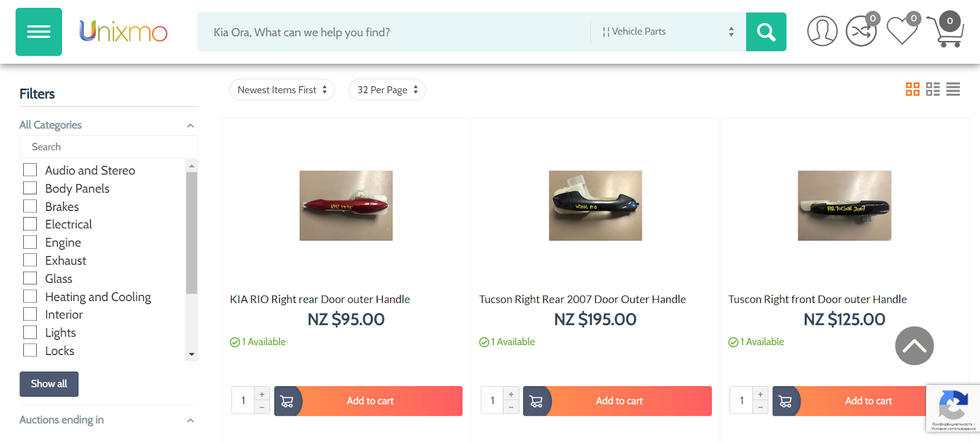Tick the Brakes category checkbox
980x442 pixels.
coord(30,206)
